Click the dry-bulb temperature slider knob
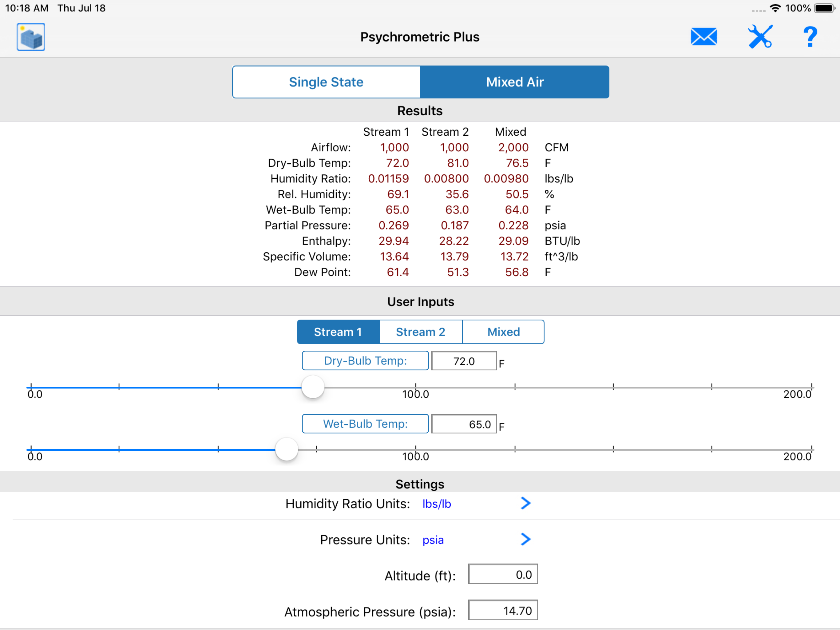Image resolution: width=840 pixels, height=630 pixels. coord(313,387)
